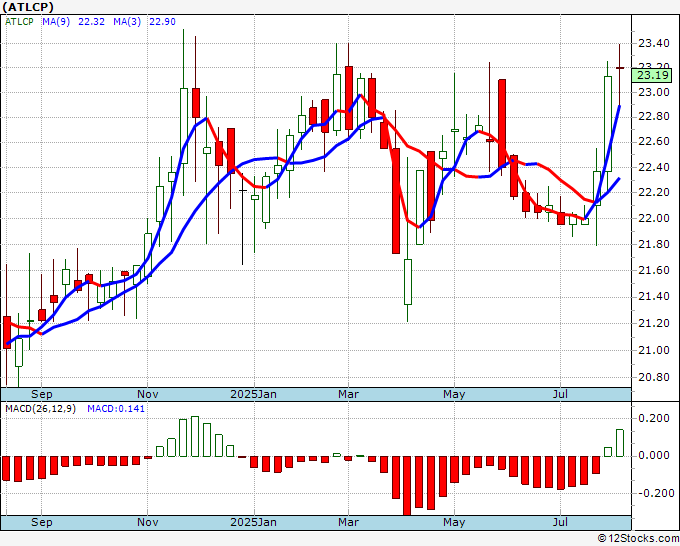Click the 23.40 price axis label
Viewport: 680px width, 546px height.
tap(653, 43)
